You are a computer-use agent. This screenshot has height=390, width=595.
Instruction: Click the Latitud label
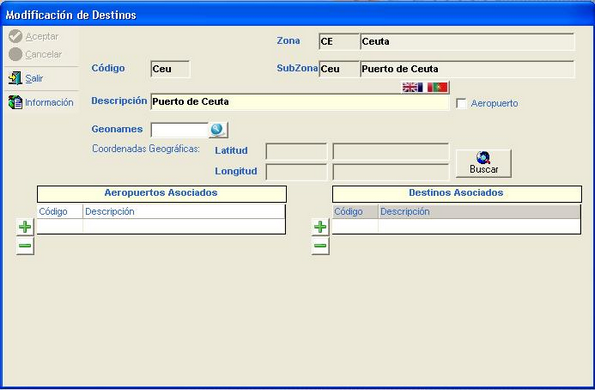pyautogui.click(x=231, y=151)
